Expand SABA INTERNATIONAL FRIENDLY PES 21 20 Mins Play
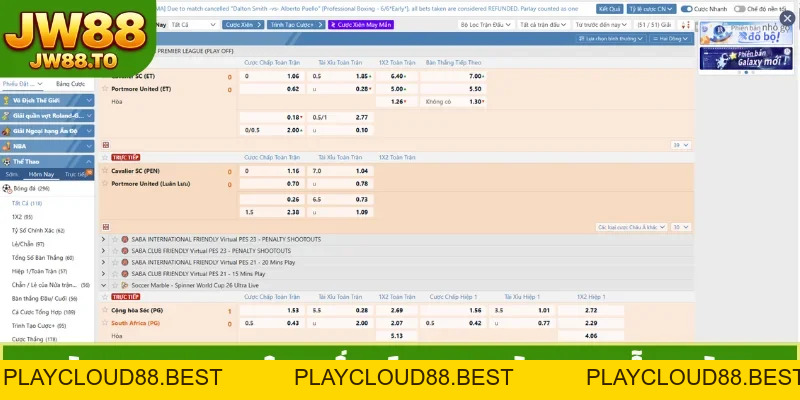The image size is (800, 400). point(104,262)
